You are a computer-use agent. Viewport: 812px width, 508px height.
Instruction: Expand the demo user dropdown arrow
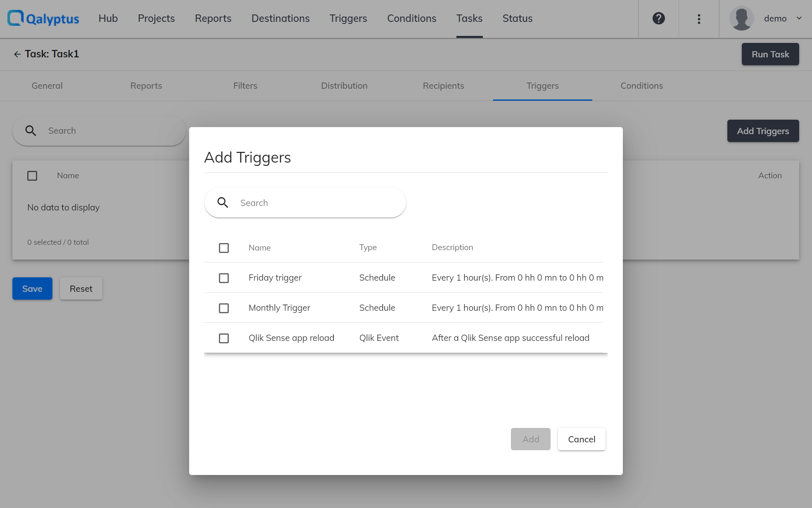coord(799,19)
